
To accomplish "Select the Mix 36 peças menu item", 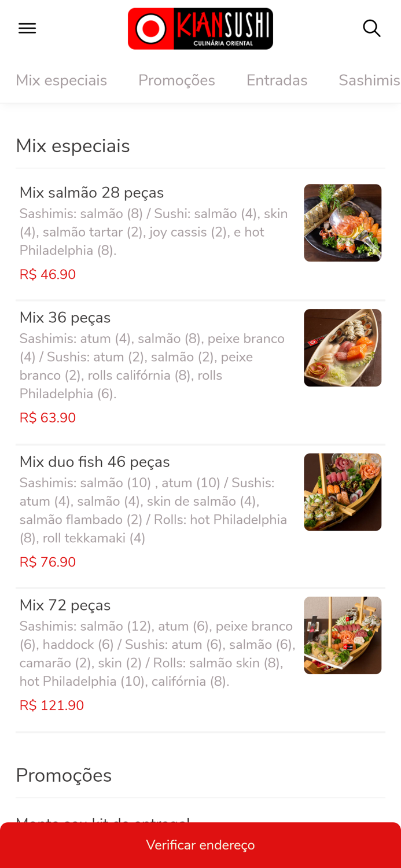I will pyautogui.click(x=65, y=317).
